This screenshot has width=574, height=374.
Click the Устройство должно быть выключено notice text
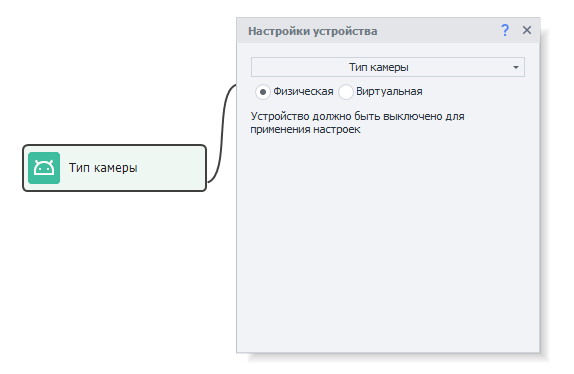click(357, 123)
